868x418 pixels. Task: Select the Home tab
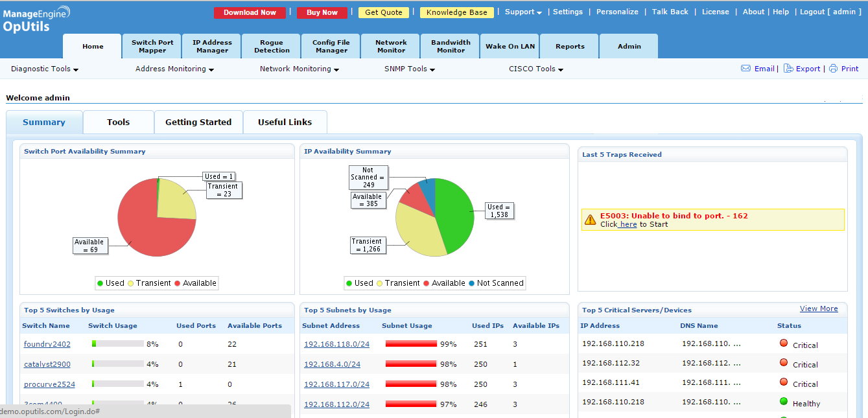point(93,46)
